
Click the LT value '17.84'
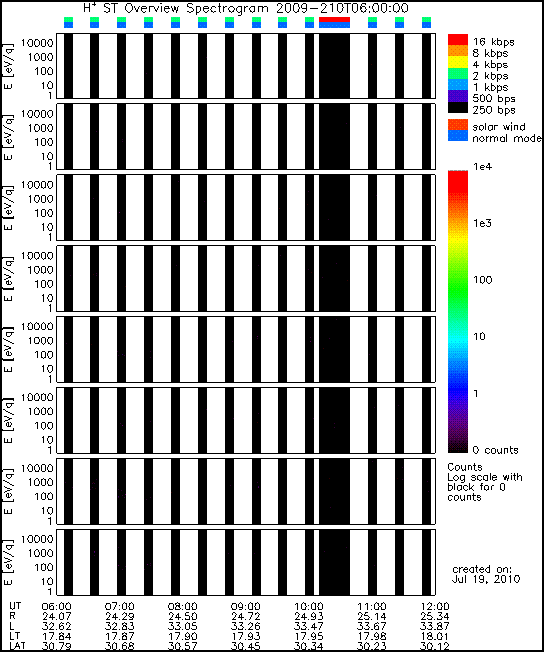click(57, 637)
